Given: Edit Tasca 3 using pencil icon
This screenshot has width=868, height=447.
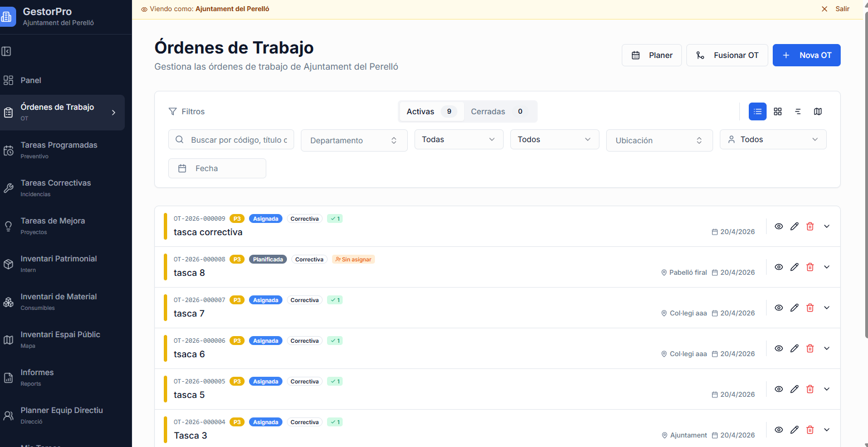Looking at the screenshot, I should [794, 430].
